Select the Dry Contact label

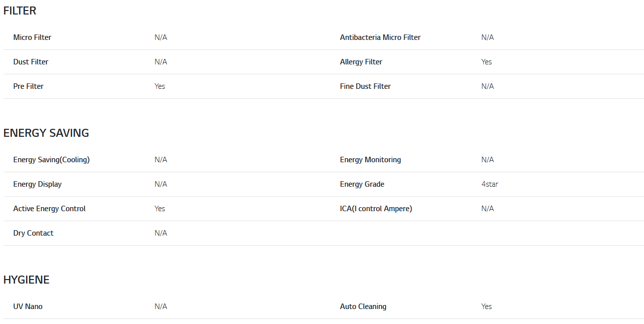click(33, 233)
